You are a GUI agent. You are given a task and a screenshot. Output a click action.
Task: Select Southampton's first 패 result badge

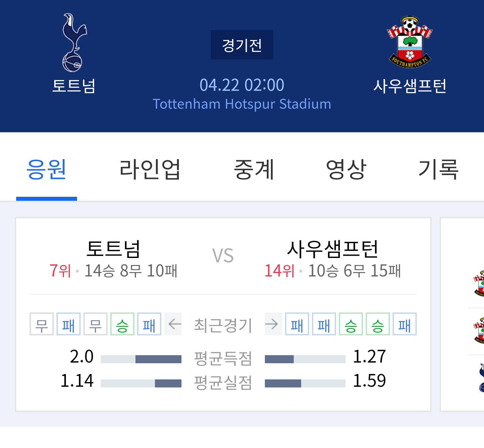(x=297, y=324)
